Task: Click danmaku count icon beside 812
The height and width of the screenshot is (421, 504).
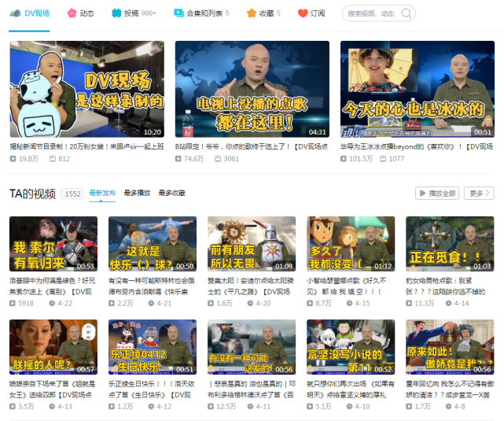Action: tap(53, 158)
